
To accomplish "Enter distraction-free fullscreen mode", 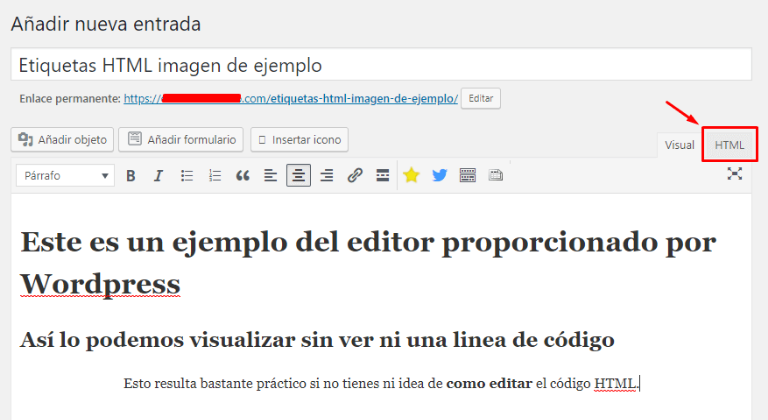I will (x=735, y=173).
